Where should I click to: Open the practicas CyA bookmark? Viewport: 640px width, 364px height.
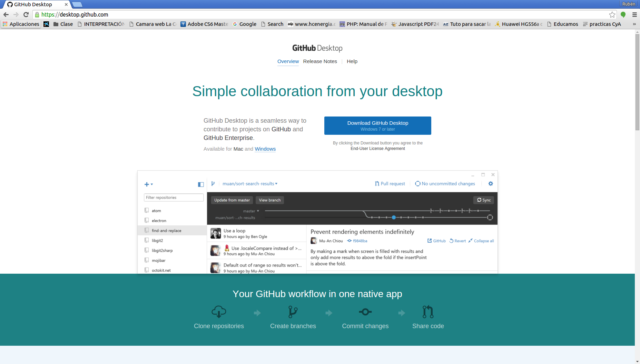click(602, 24)
